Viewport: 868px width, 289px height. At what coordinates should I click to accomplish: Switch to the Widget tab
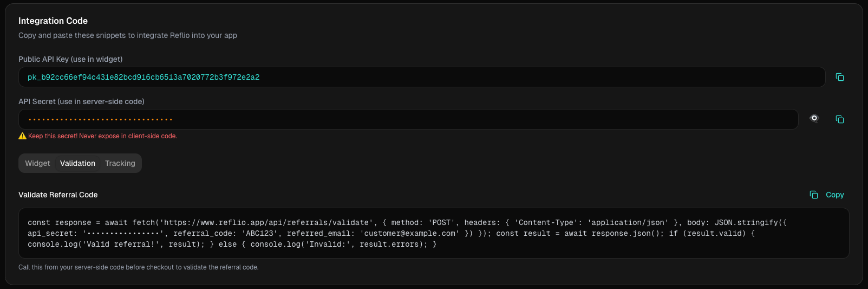click(x=37, y=163)
